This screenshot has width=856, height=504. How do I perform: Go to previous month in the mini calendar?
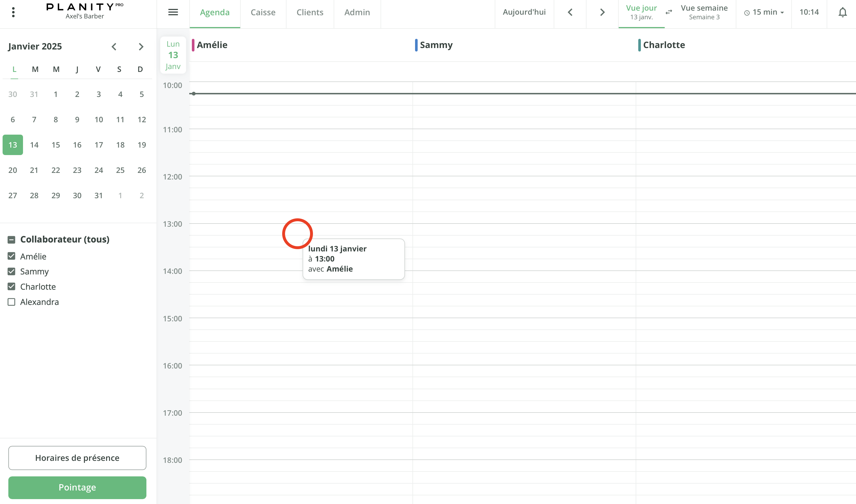(x=114, y=47)
